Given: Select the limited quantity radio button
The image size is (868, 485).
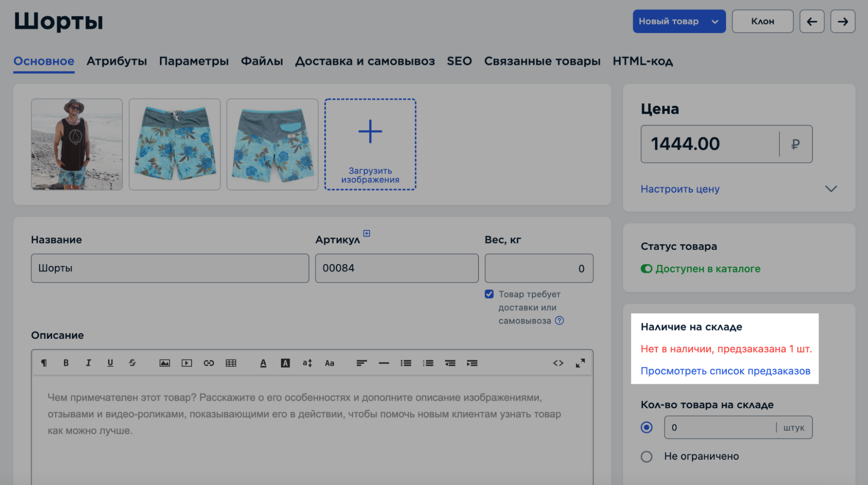Looking at the screenshot, I should pos(647,427).
